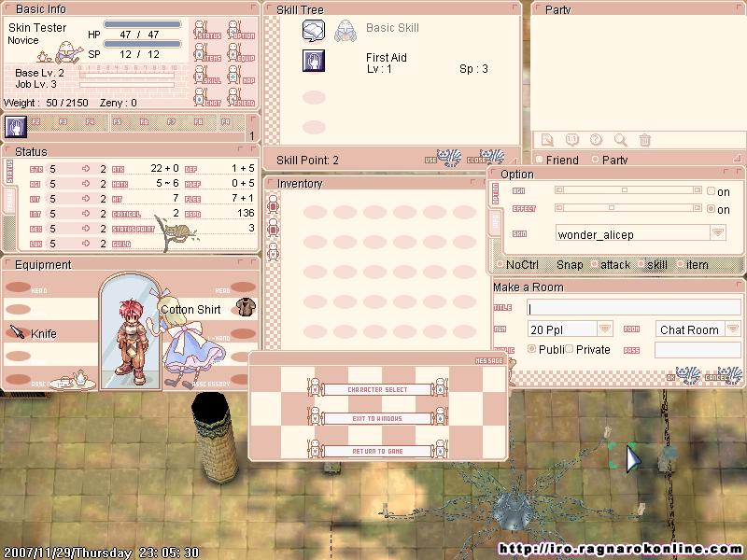
Task: Use First Aid hotkey slot in shortcut bar
Action: (16, 127)
